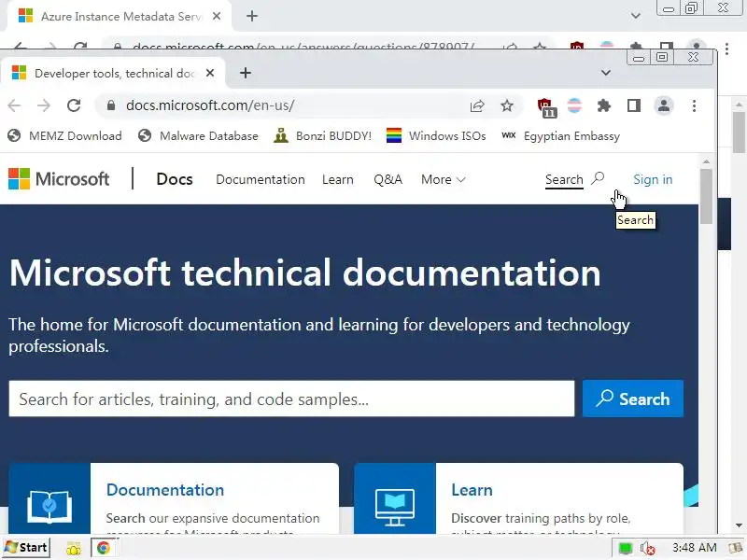The image size is (747, 560).
Task: Click the page's vertical scrollbar thumb
Action: pos(706,196)
